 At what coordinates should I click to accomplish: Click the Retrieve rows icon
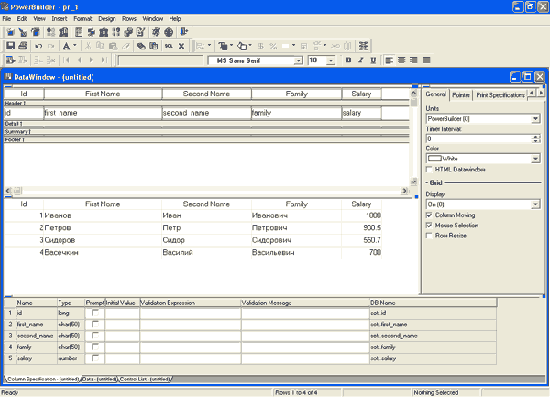tap(10, 60)
